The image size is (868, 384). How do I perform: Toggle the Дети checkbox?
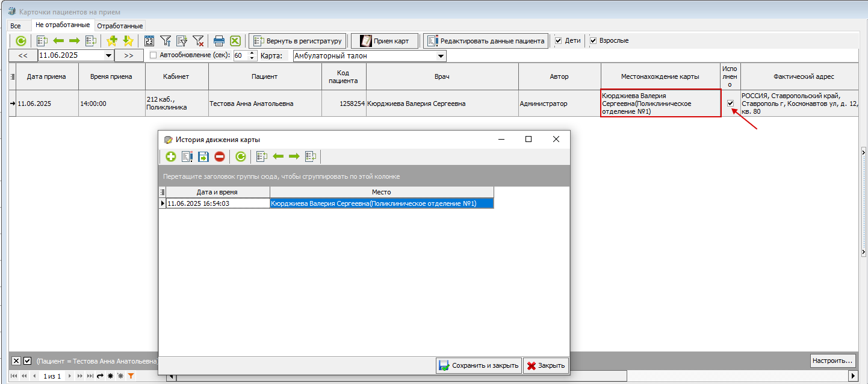coord(559,41)
